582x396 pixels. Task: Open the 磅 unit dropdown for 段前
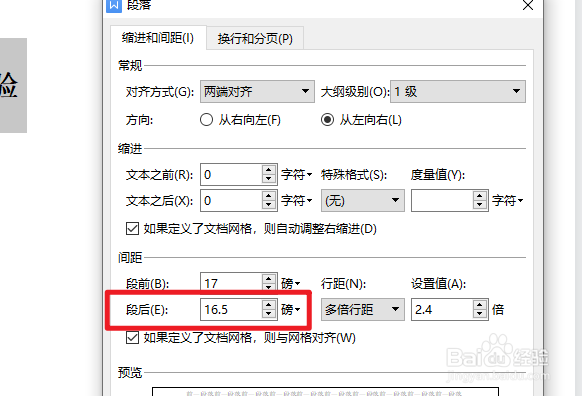291,284
